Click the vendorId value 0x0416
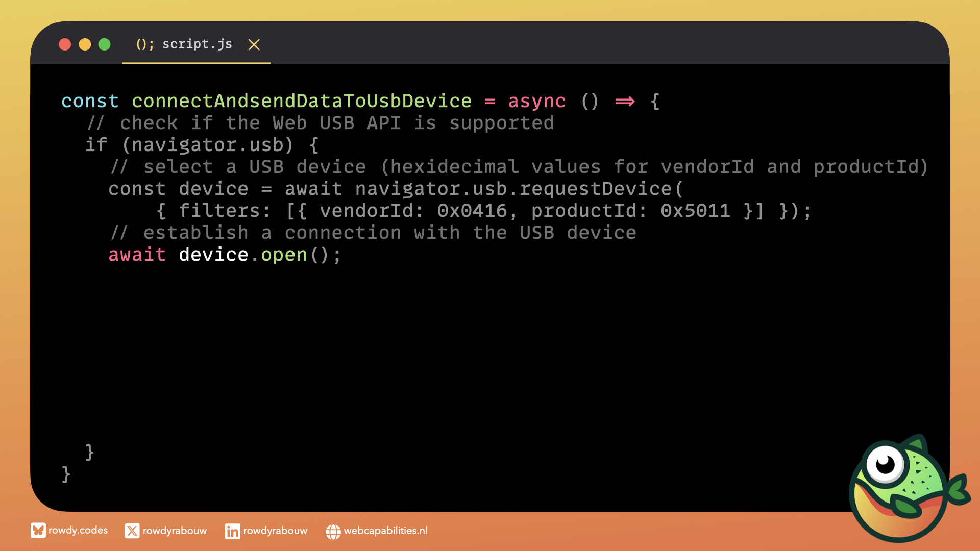 pyautogui.click(x=472, y=211)
